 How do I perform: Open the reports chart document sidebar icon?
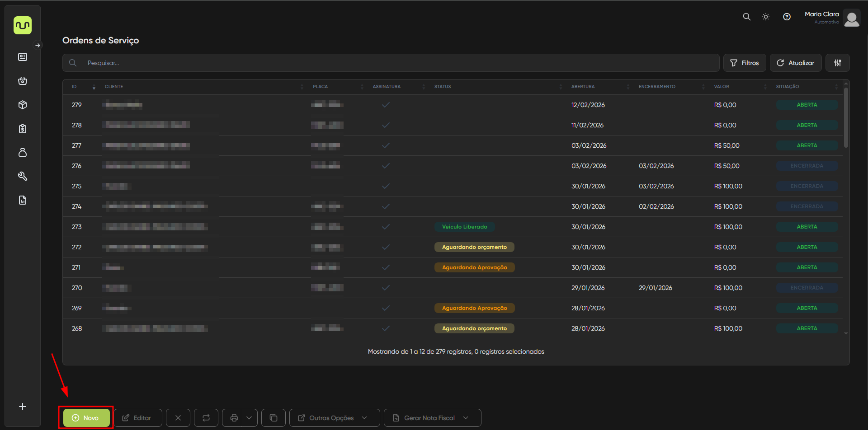click(x=23, y=200)
